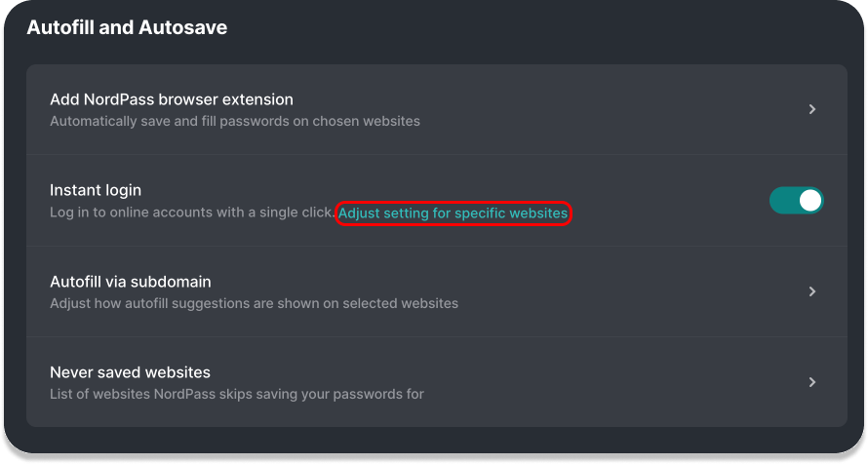Disable the Instant login toggle
Viewport: 868px width, 464px height.
pyautogui.click(x=797, y=200)
